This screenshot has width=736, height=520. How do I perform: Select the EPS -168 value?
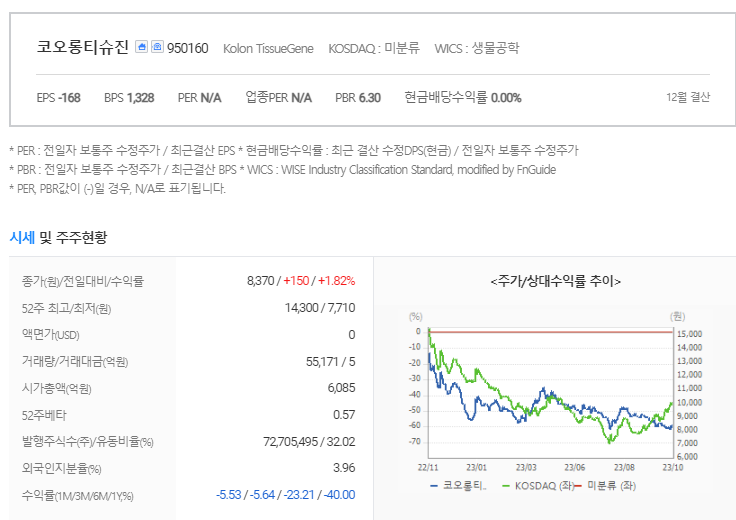pyautogui.click(x=59, y=98)
